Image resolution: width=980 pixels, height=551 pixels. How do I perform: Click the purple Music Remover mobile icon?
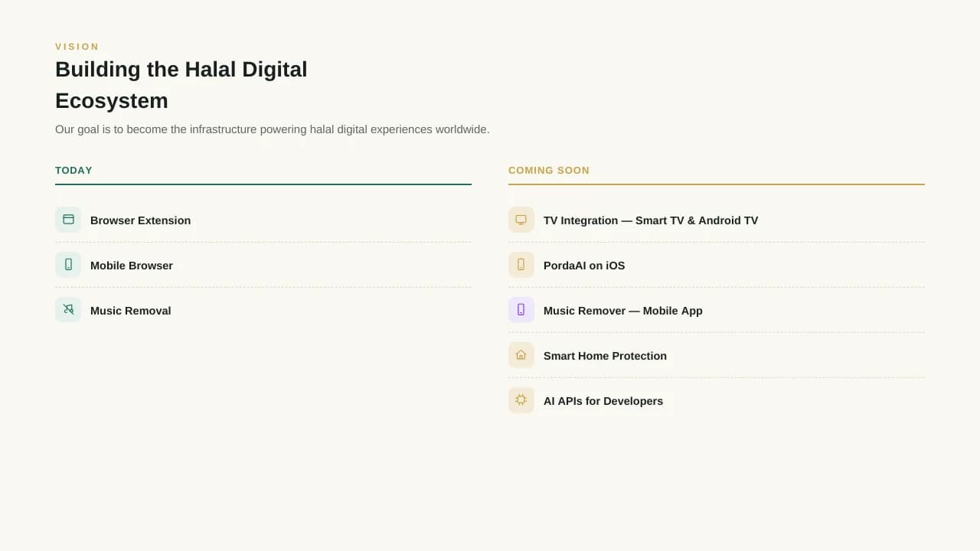521,310
